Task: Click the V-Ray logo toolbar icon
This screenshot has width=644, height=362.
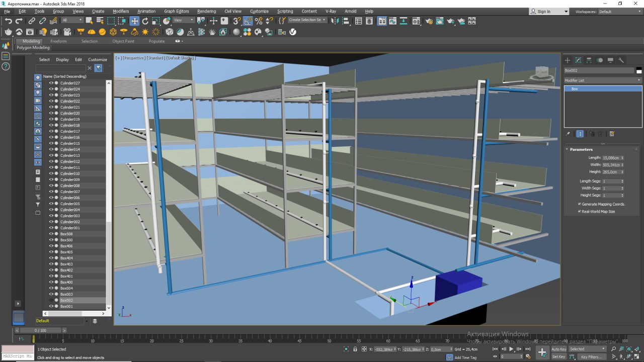Action: pyautogui.click(x=293, y=32)
